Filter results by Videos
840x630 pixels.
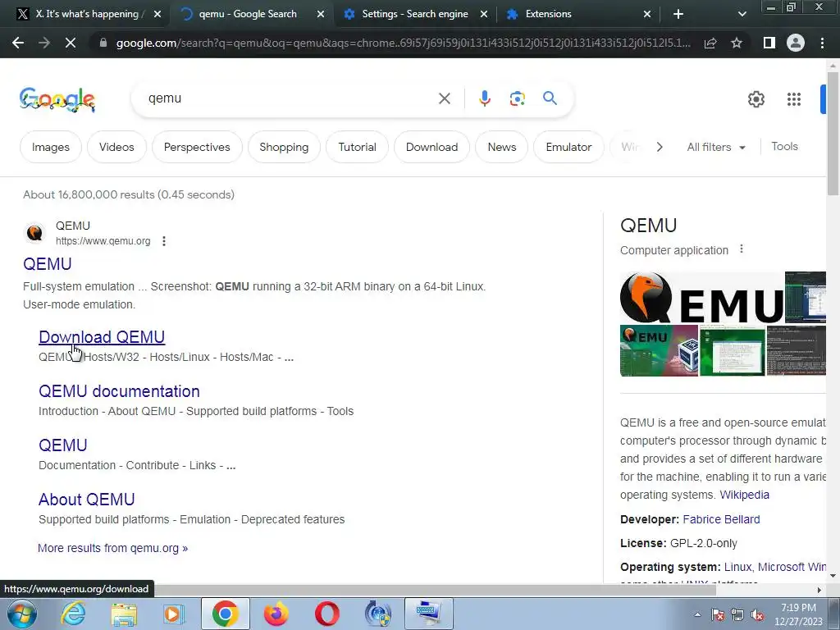[x=116, y=147]
